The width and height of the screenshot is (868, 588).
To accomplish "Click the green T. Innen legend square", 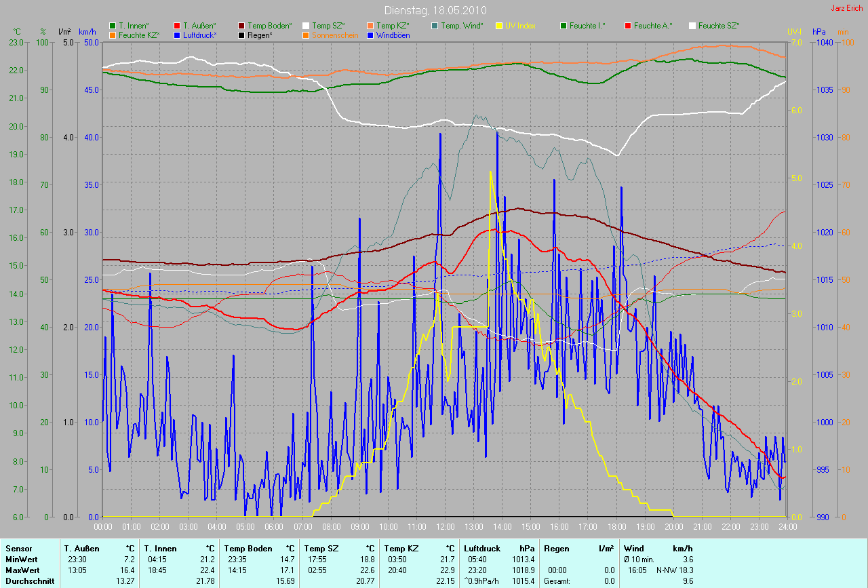I will (113, 26).
